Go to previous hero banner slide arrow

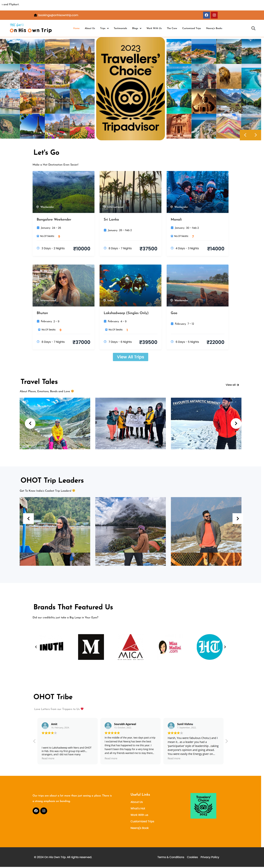(x=245, y=135)
